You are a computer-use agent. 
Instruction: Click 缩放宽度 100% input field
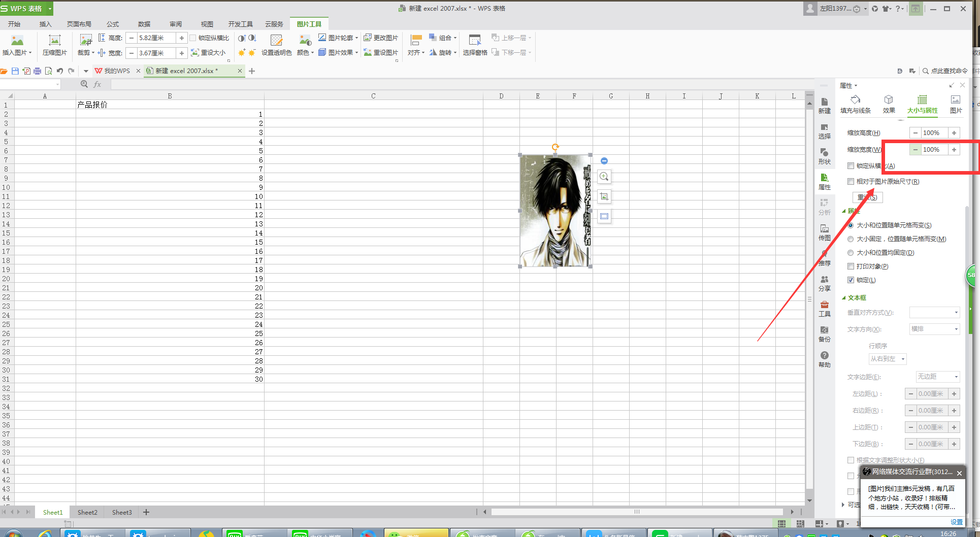934,150
